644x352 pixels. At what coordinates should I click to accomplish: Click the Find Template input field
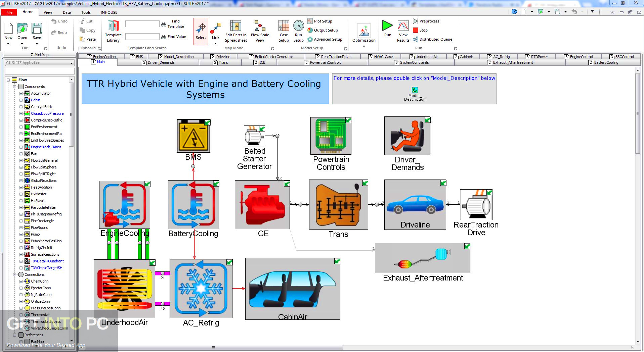[142, 24]
